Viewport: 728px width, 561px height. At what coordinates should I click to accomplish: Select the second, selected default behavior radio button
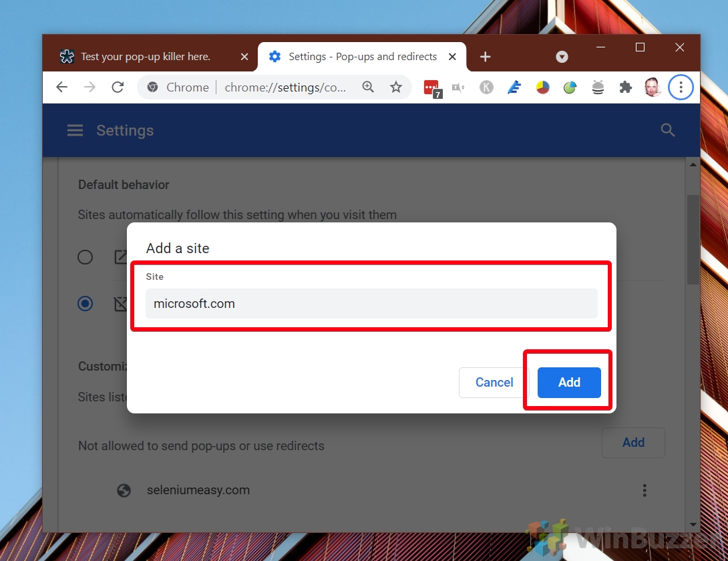85,304
